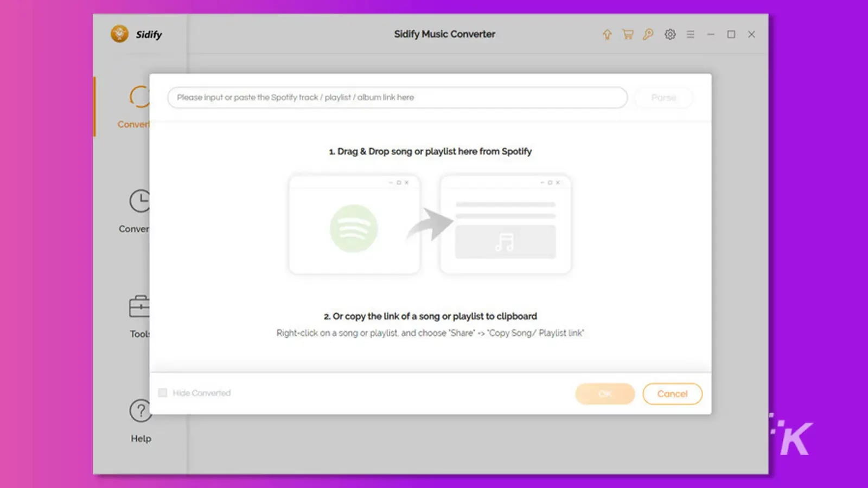This screenshot has height=488, width=868.
Task: Click the OK button
Action: tap(605, 394)
